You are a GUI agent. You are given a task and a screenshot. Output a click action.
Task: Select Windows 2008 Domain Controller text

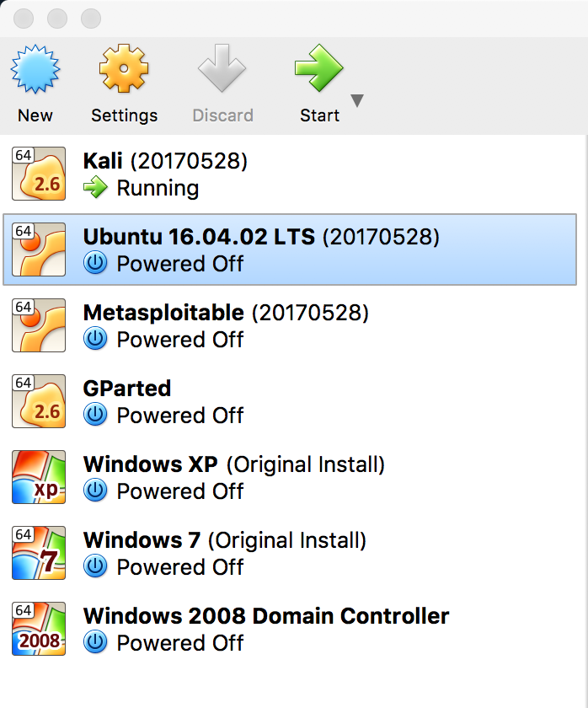[x=266, y=616]
